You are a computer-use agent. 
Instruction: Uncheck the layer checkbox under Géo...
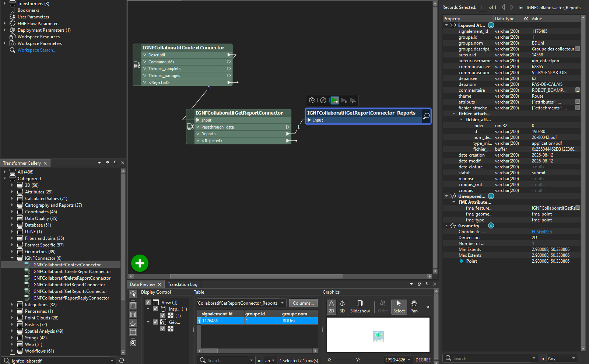(163, 329)
